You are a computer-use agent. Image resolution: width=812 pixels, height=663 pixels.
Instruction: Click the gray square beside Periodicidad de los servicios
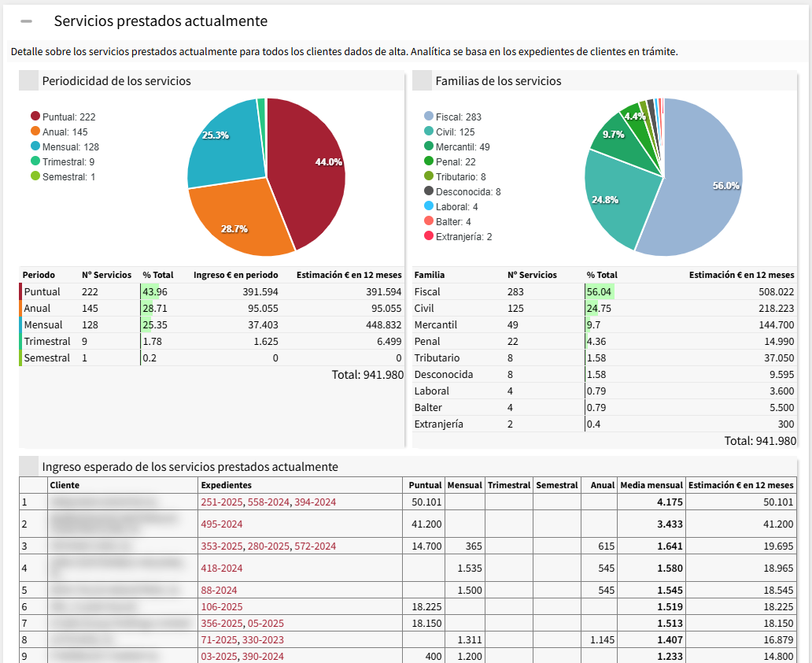[x=28, y=80]
